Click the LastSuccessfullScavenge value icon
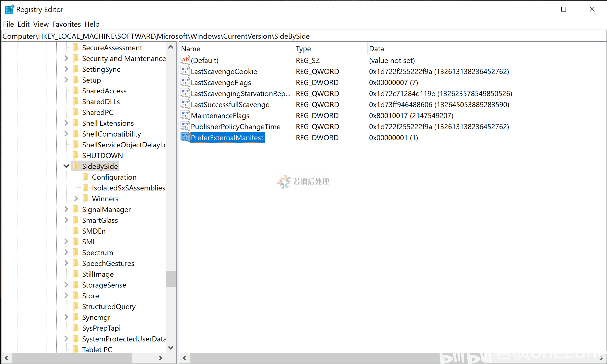 [185, 104]
